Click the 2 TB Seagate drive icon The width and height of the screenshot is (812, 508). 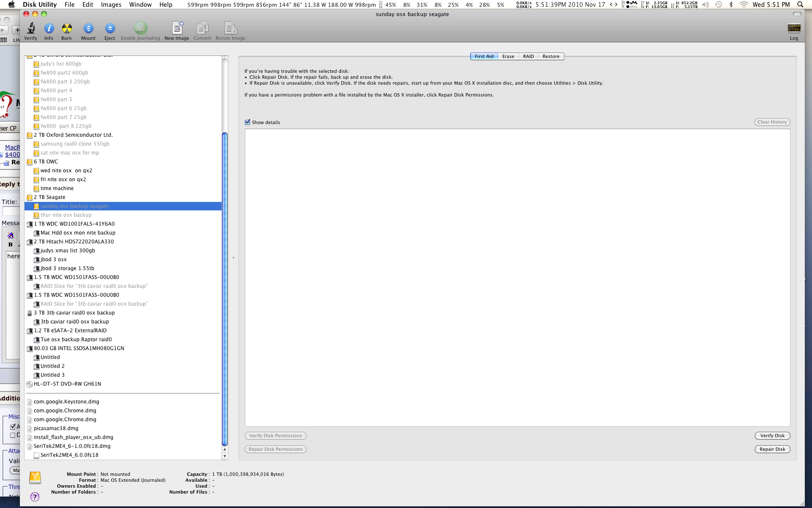(30, 197)
